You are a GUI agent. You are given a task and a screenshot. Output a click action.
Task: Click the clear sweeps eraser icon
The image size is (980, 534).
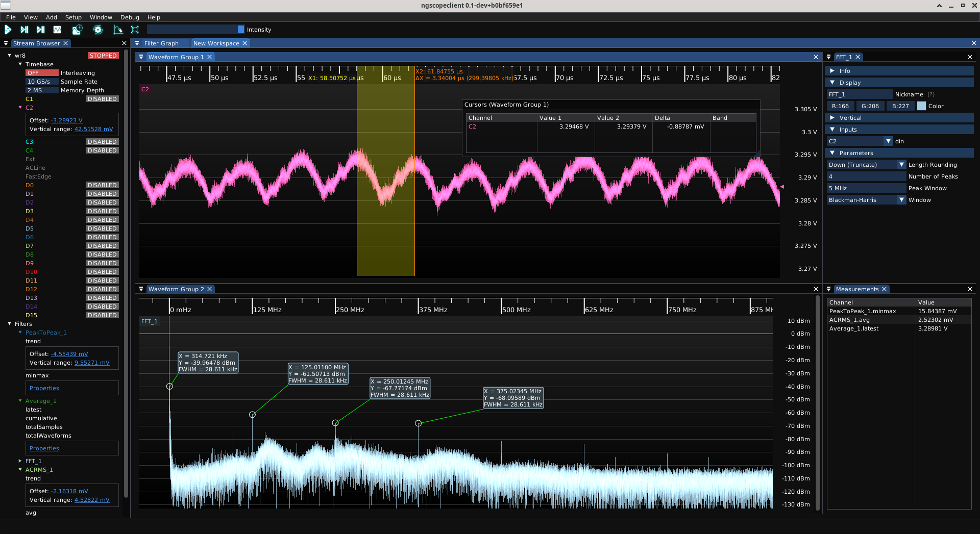[x=118, y=30]
